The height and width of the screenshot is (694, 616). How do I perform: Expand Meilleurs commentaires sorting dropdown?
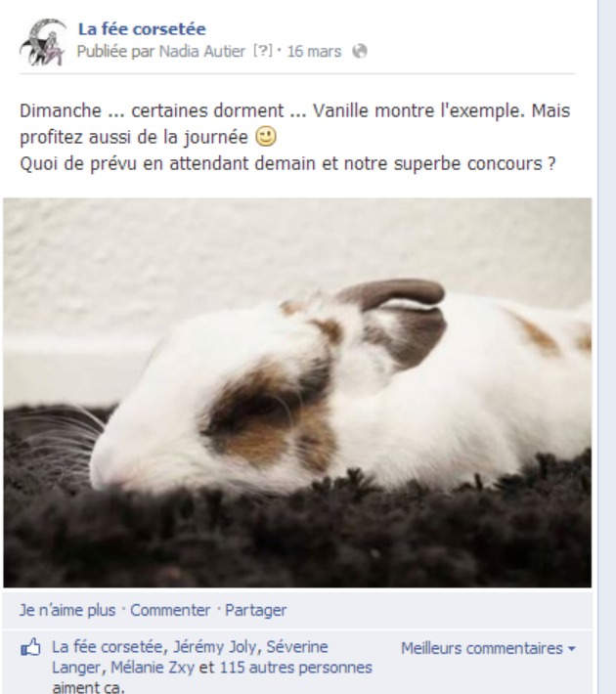point(488,648)
